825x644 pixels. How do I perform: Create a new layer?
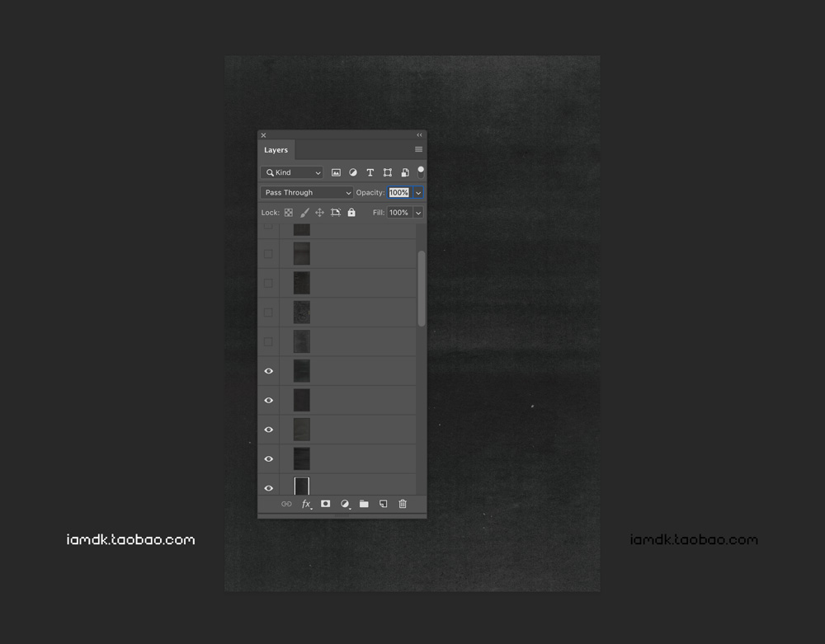coord(383,504)
